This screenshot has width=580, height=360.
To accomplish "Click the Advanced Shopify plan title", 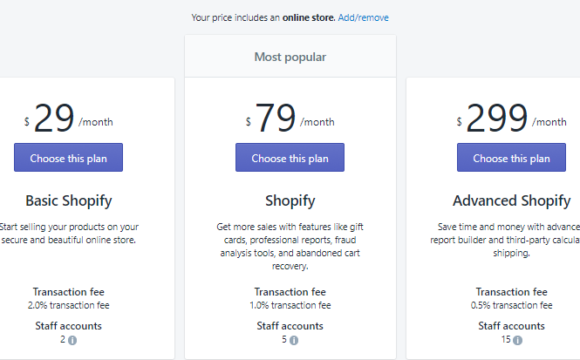I will click(512, 201).
